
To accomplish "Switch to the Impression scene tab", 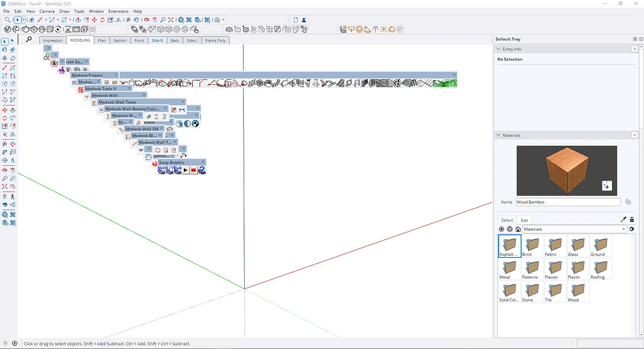I will click(x=53, y=40).
